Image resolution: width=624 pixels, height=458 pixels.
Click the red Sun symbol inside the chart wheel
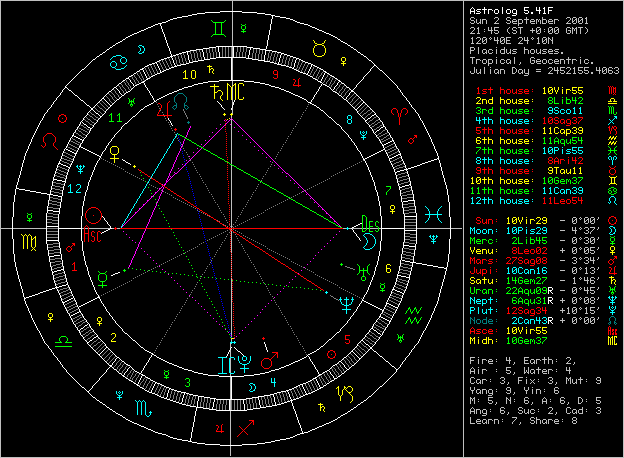coord(94,213)
